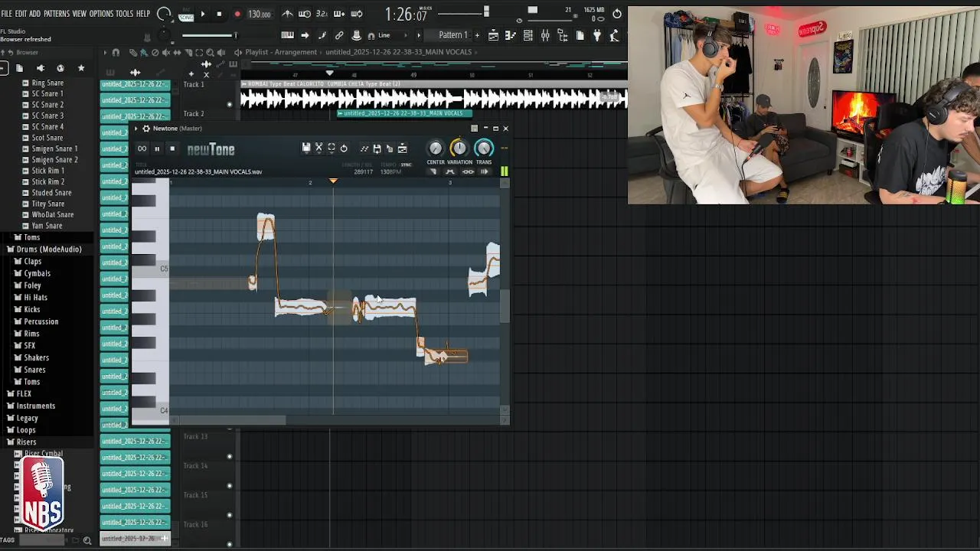The width and height of the screenshot is (980, 551).
Task: Expand the Claps folder
Action: tap(32, 262)
